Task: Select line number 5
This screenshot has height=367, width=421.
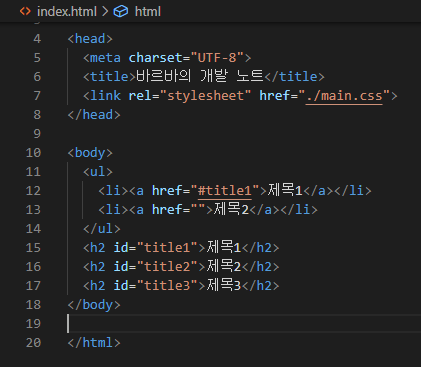Action: (x=37, y=58)
